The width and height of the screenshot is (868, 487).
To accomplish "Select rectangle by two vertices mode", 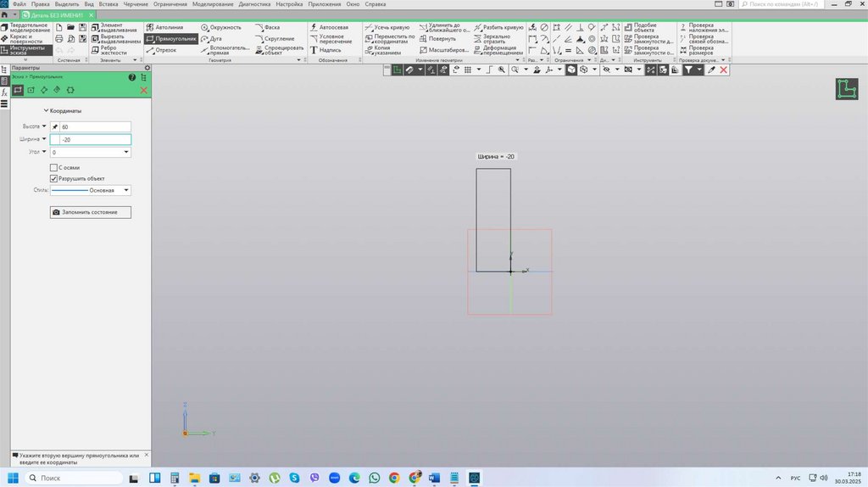I will point(18,90).
